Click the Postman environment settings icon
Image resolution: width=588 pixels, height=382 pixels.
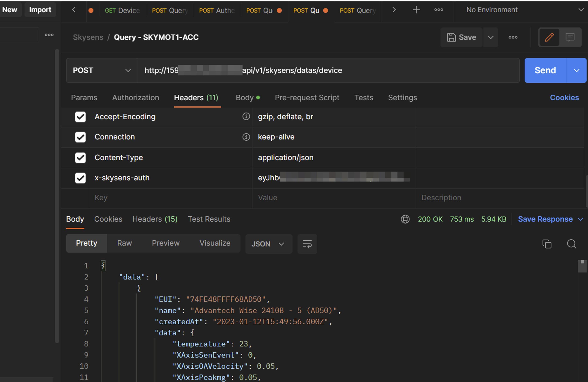(x=580, y=10)
